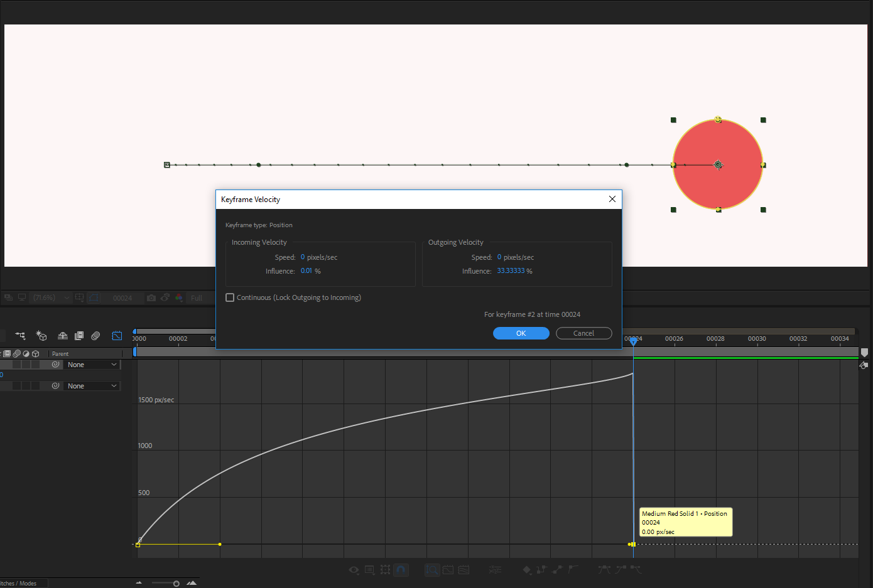The width and height of the screenshot is (873, 588).
Task: Click the Separate Dimensions icon
Action: click(495, 570)
